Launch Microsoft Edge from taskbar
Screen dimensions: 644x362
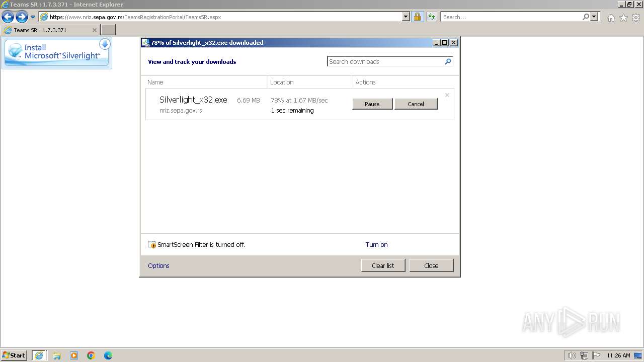coord(108,355)
